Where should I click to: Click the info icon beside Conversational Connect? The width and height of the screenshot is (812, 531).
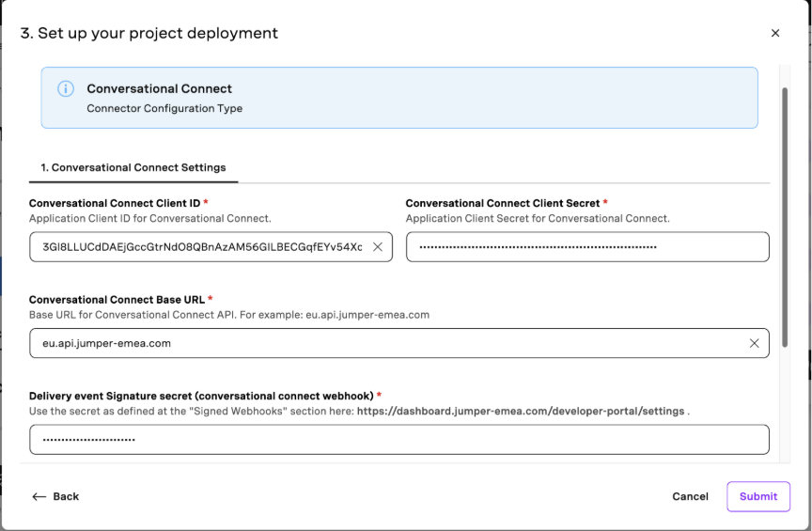66,88
